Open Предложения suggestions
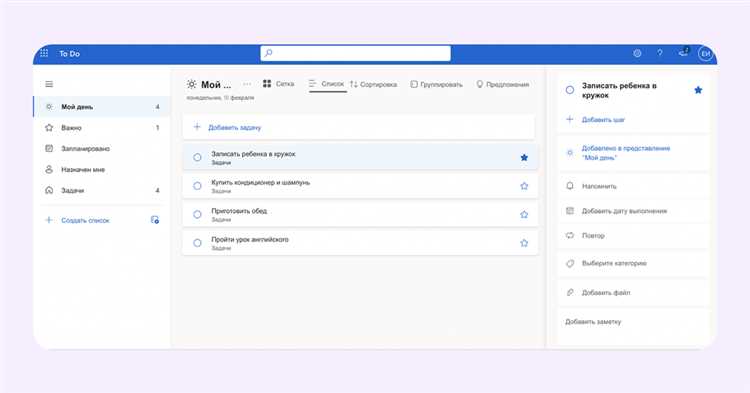The image size is (750, 393). coord(503,84)
